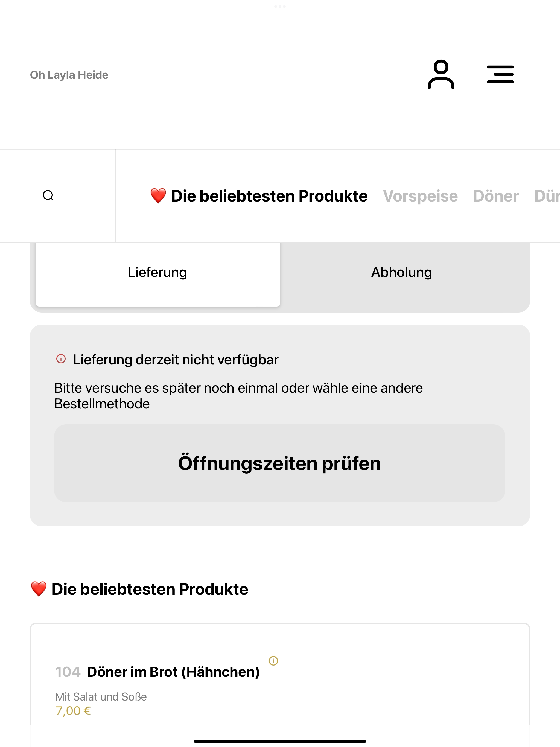Tap the three dots at top of screen
Image resolution: width=560 pixels, height=747 pixels.
click(x=280, y=6)
